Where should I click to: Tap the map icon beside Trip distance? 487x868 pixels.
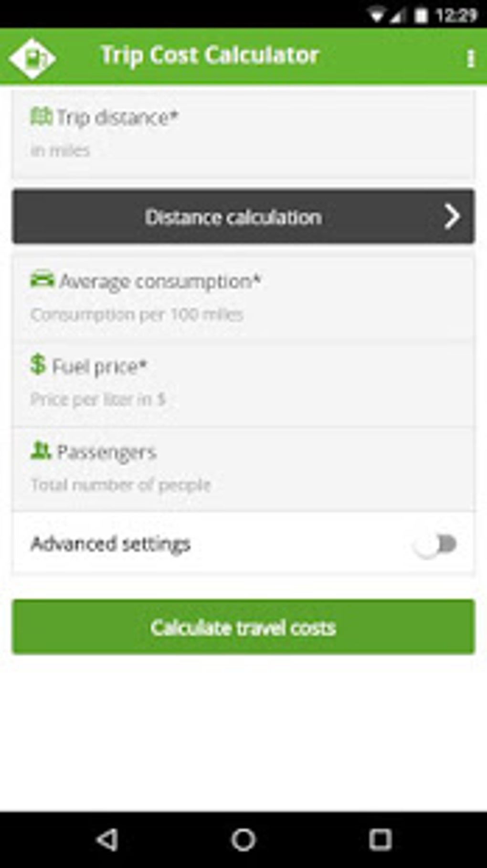pos(41,116)
